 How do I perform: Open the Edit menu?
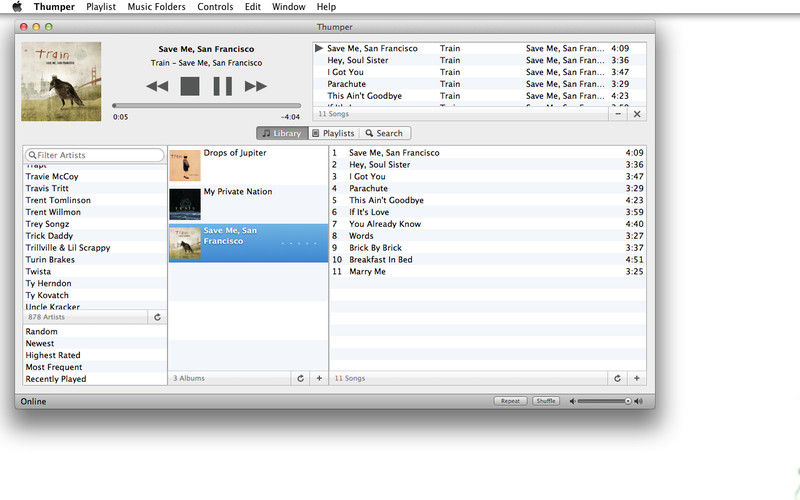[253, 7]
